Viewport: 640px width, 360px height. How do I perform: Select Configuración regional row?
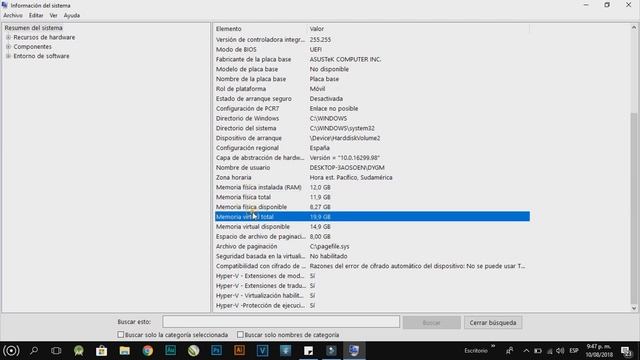click(x=372, y=148)
